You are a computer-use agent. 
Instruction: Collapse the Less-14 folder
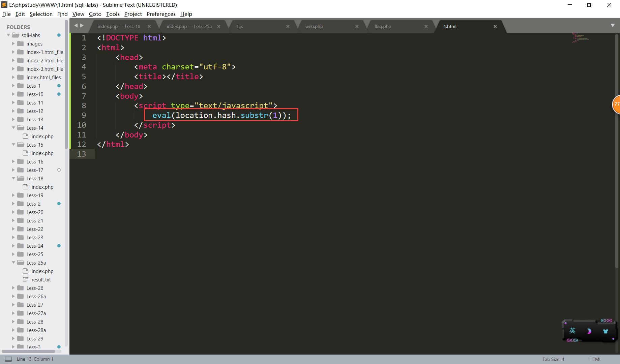tap(13, 128)
